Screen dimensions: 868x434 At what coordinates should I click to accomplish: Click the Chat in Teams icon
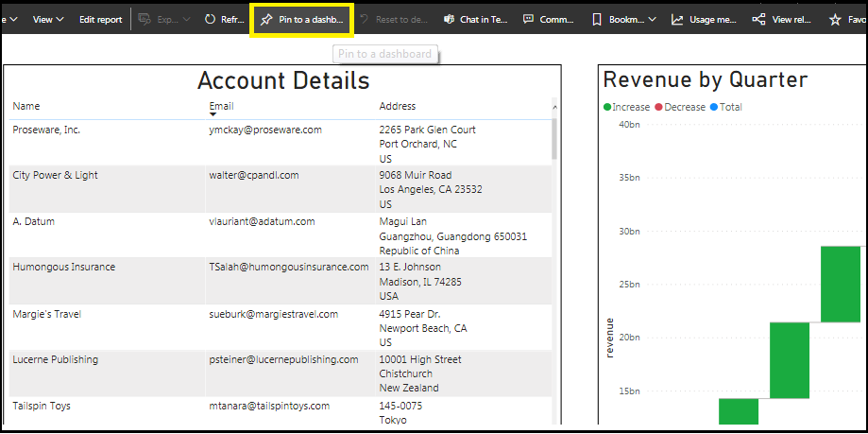point(449,20)
